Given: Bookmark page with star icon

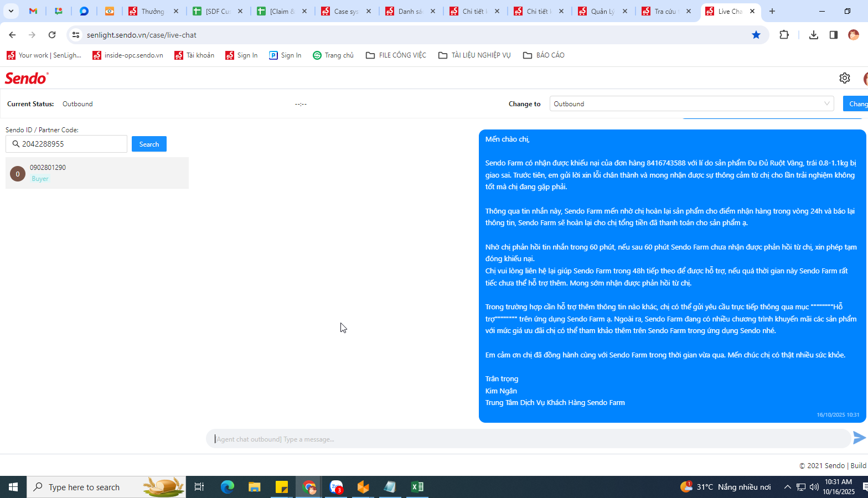Looking at the screenshot, I should pyautogui.click(x=756, y=35).
